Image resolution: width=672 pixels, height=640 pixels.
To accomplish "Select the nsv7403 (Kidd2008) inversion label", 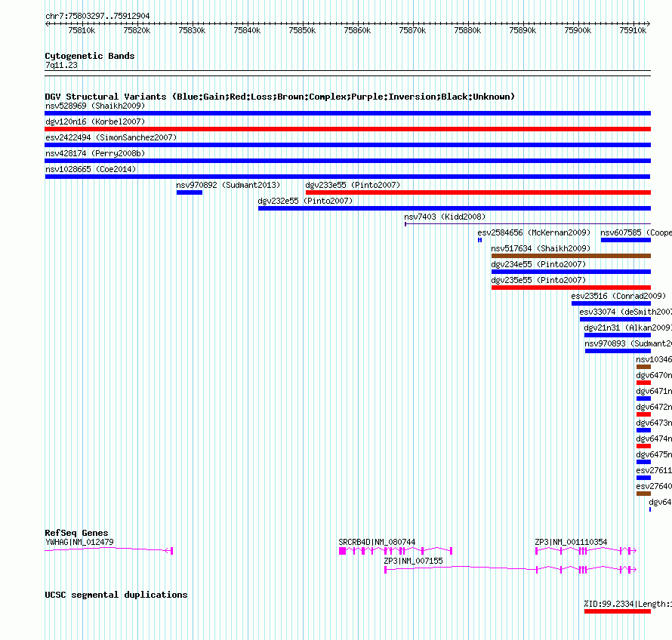I will tap(445, 217).
